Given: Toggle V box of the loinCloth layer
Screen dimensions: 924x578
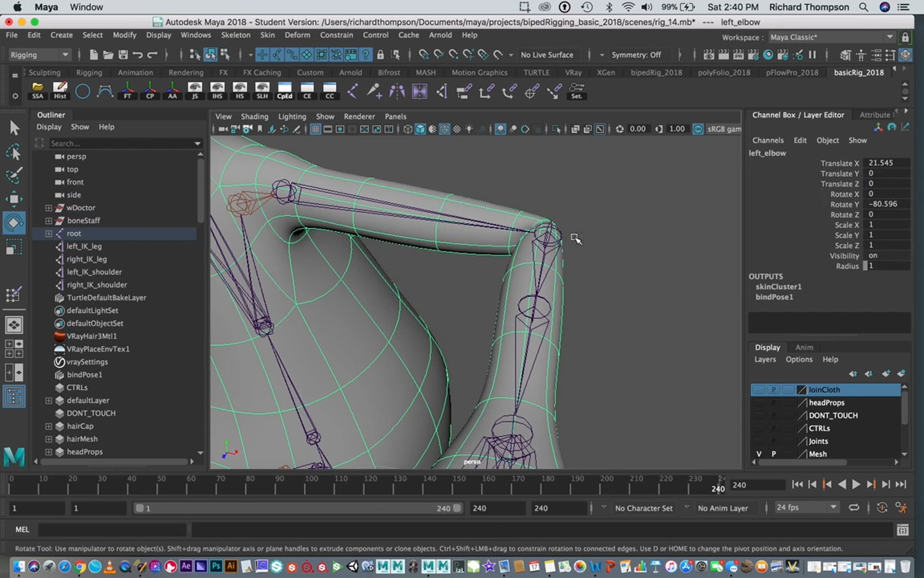Looking at the screenshot, I should (x=758, y=390).
